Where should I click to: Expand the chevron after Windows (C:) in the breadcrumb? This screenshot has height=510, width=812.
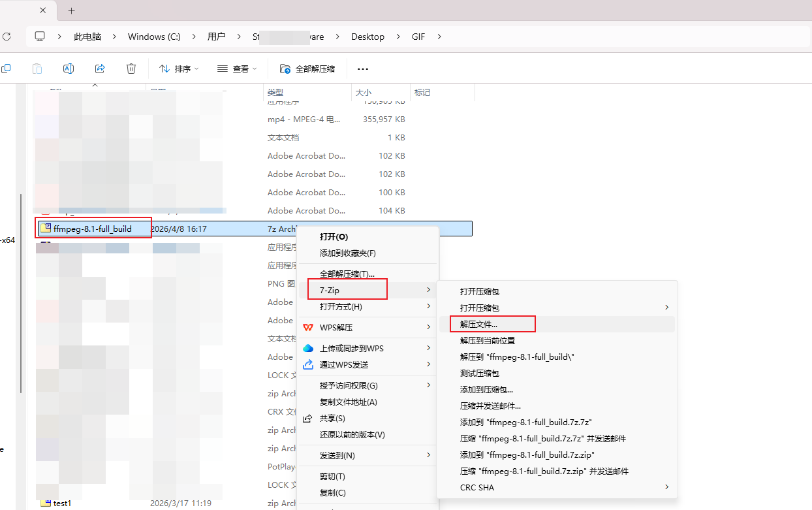pos(194,37)
